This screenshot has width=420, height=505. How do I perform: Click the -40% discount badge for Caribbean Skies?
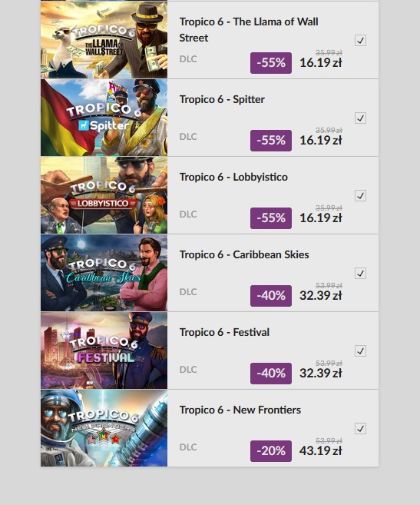pos(271,296)
